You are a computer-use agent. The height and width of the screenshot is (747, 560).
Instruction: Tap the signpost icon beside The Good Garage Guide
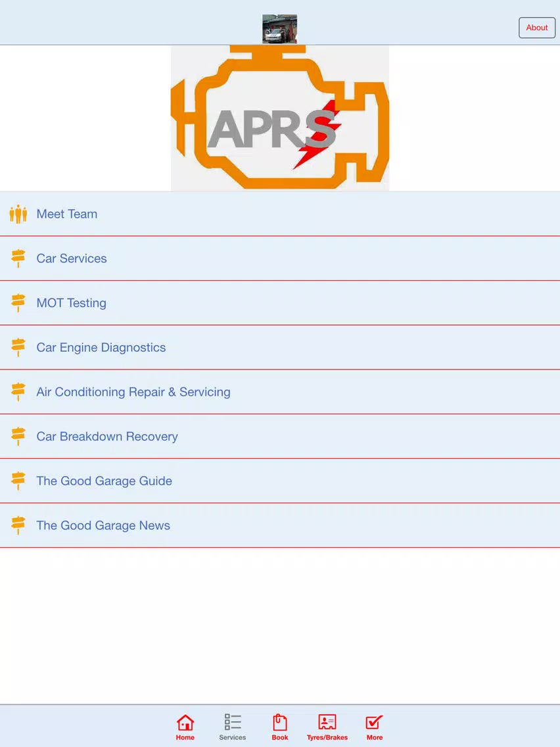(18, 481)
